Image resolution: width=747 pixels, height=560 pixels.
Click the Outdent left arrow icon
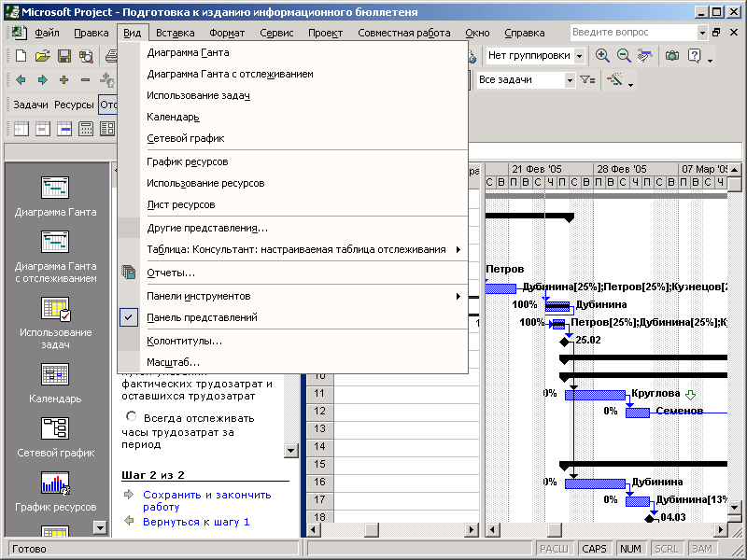pos(21,79)
